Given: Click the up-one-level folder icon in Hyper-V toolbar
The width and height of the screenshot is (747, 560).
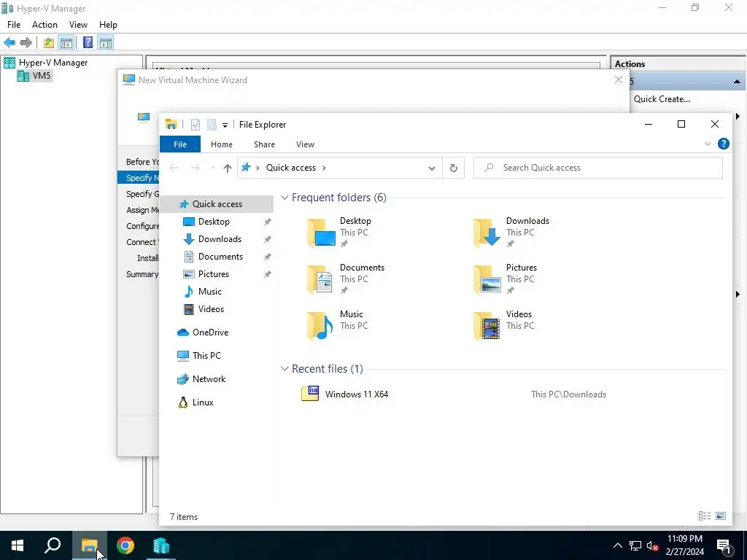Looking at the screenshot, I should tap(49, 43).
